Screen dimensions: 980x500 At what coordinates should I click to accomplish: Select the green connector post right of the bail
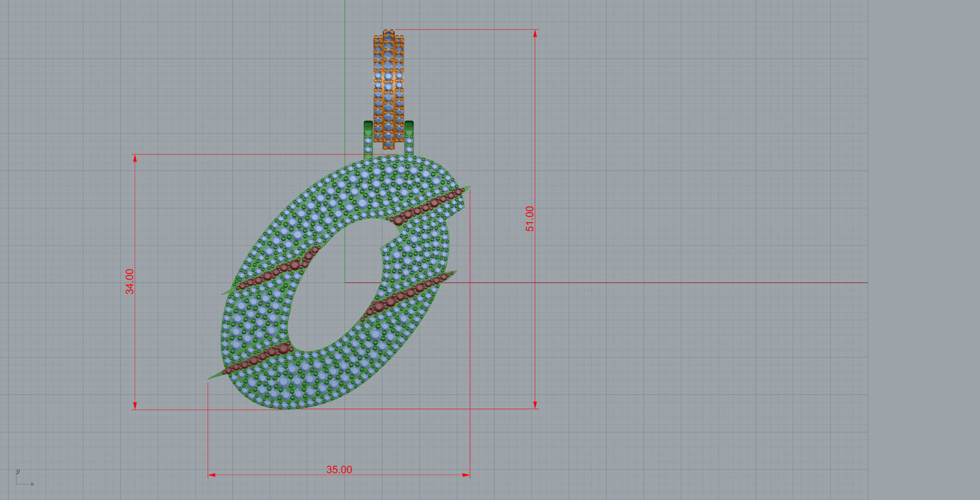coord(409,138)
